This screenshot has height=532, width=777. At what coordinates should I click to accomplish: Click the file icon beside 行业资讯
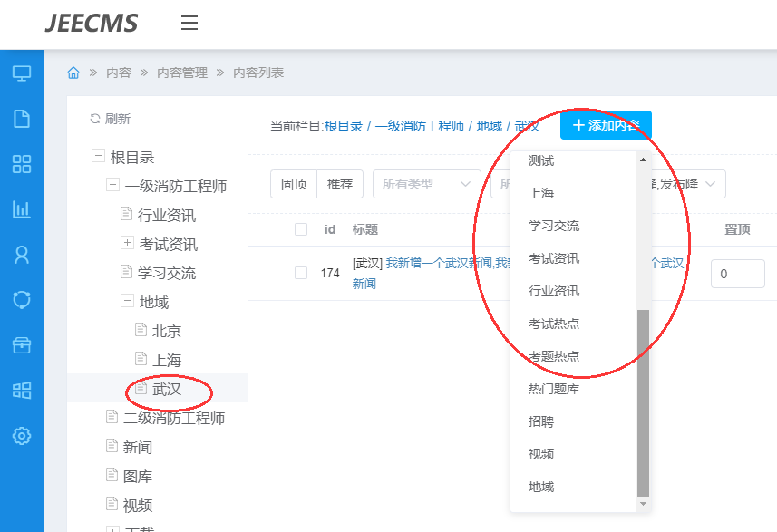(x=126, y=214)
